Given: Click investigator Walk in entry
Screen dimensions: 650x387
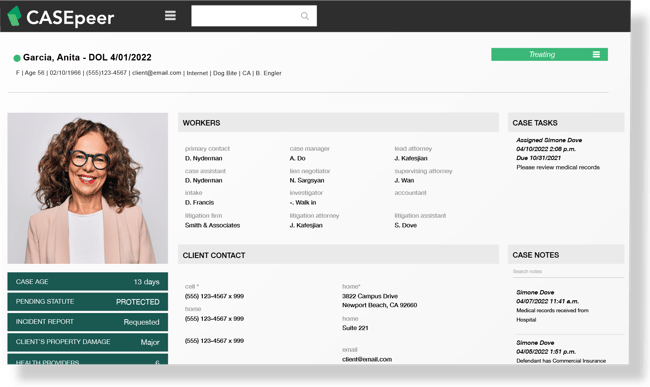Looking at the screenshot, I should [303, 202].
